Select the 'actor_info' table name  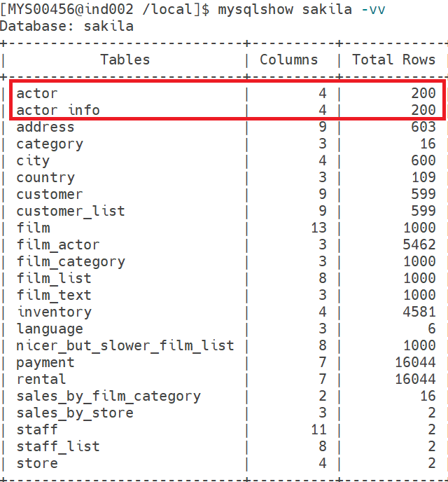[x=58, y=110]
